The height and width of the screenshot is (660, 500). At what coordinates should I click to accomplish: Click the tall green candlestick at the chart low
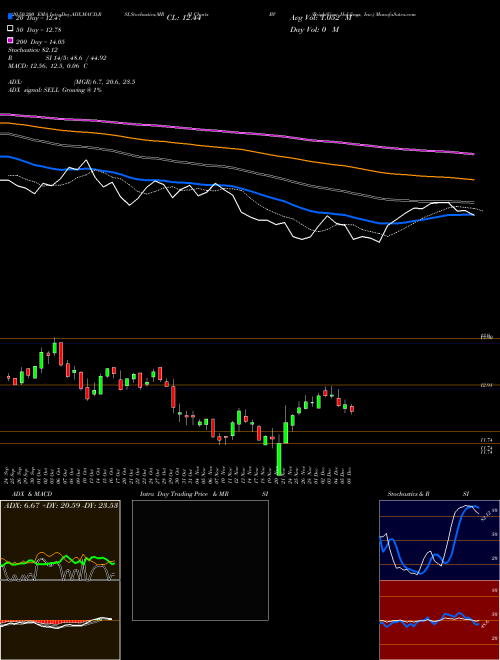(x=279, y=459)
